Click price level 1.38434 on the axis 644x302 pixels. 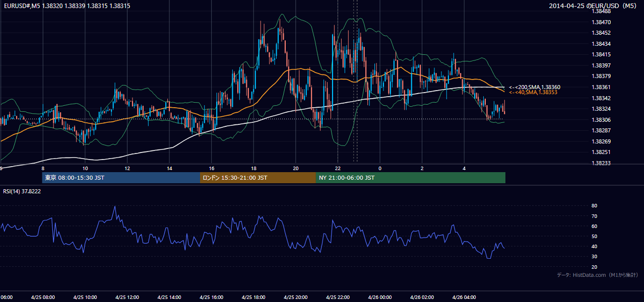[x=602, y=44]
